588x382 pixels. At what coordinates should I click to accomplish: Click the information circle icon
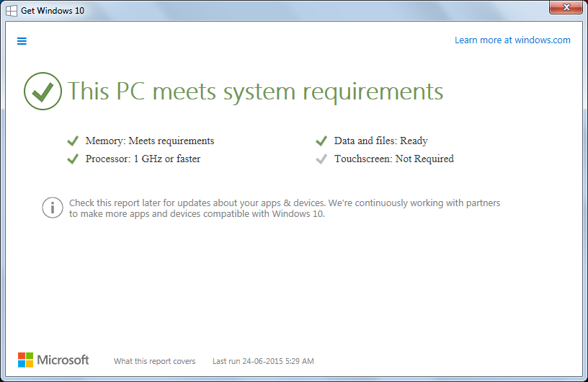53,208
